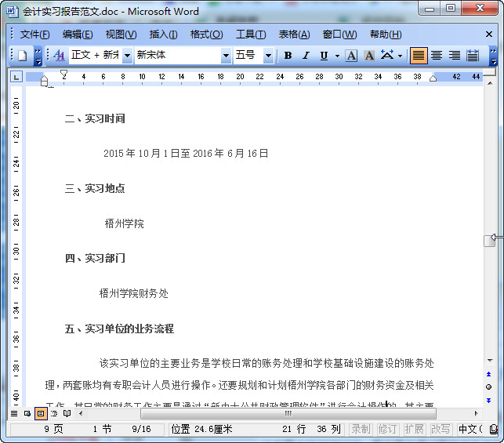Viewport: 504px width, 443px height.
Task: Click the horizontal scrollbar thumb
Action: coord(288,413)
